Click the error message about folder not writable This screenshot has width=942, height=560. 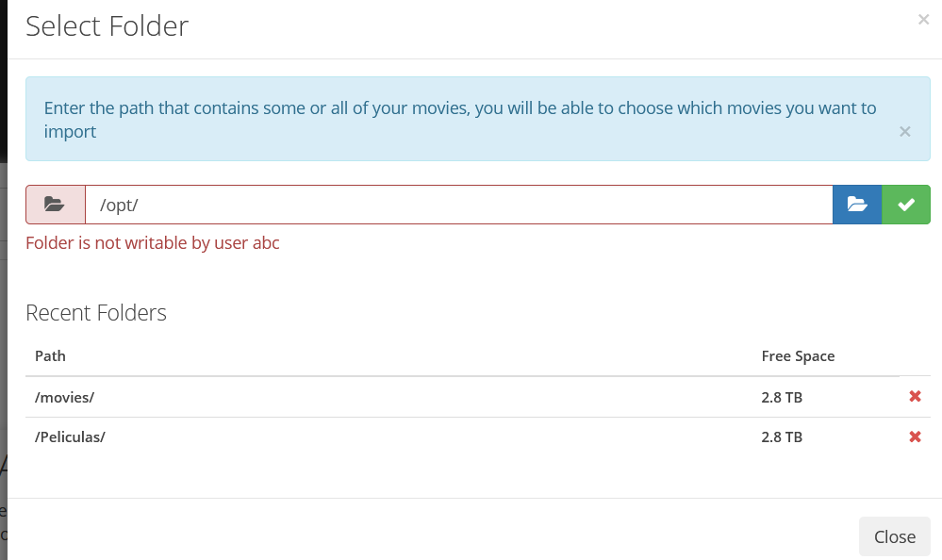(153, 242)
